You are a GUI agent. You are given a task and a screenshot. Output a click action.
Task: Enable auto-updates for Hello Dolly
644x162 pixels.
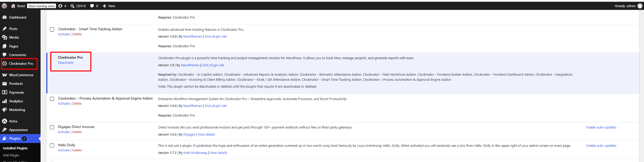pyautogui.click(x=601, y=146)
